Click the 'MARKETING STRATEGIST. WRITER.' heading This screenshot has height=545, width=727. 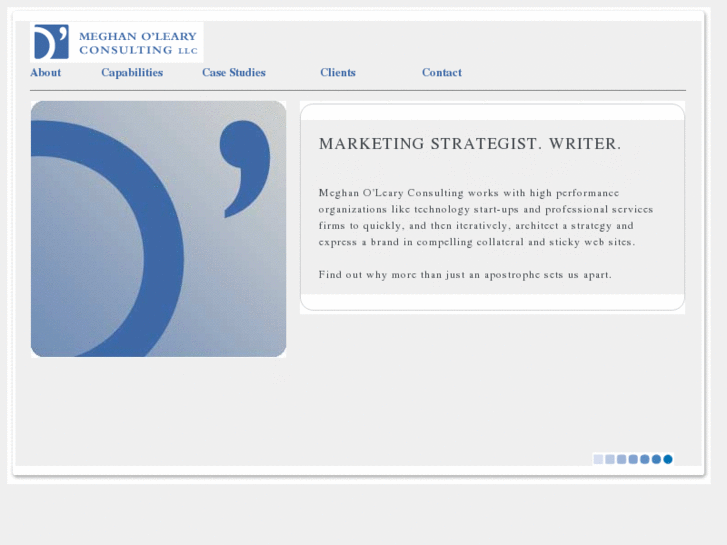coord(470,144)
